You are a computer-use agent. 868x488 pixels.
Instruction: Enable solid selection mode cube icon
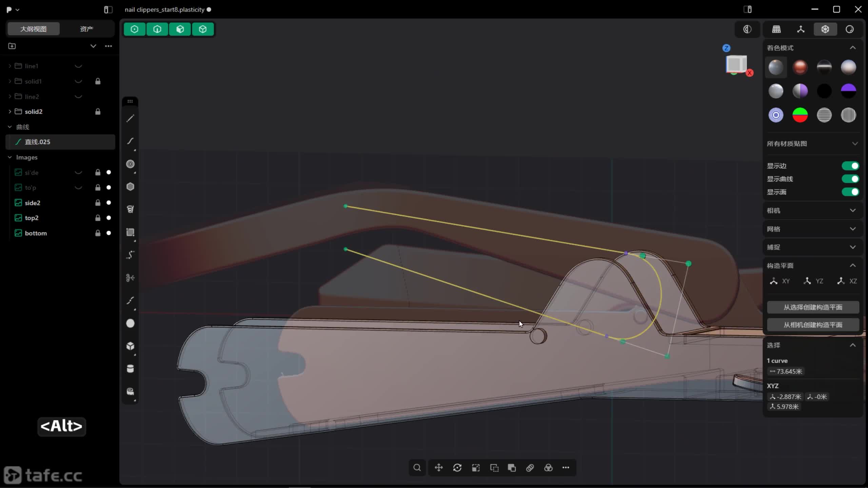coord(203,29)
